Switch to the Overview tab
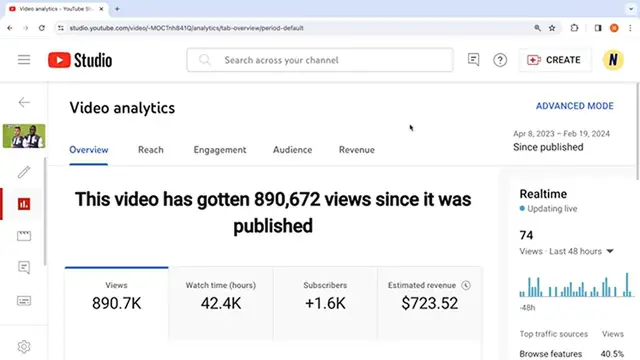 tap(89, 150)
